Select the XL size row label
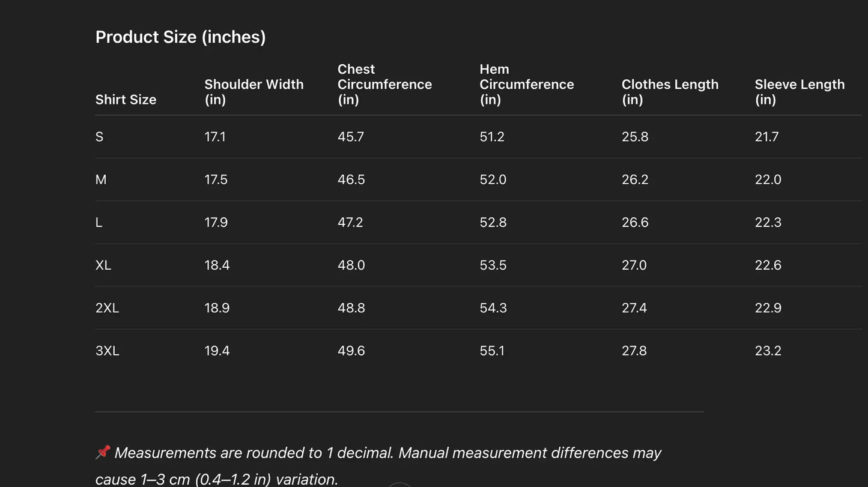 pos(103,265)
